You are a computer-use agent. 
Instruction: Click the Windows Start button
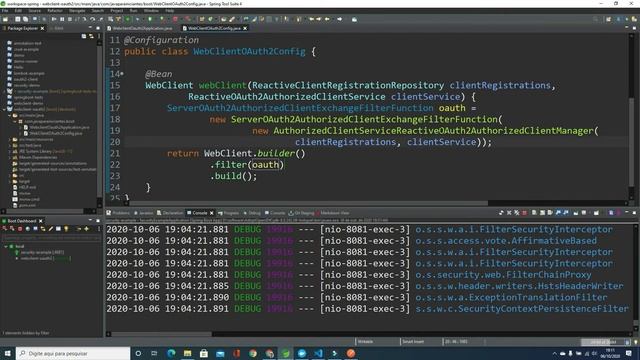pyautogui.click(x=8, y=353)
